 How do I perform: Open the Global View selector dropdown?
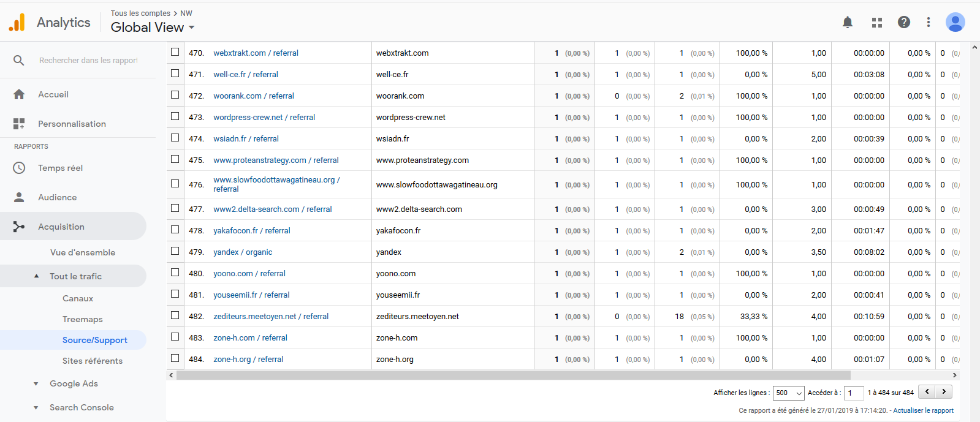click(x=153, y=27)
